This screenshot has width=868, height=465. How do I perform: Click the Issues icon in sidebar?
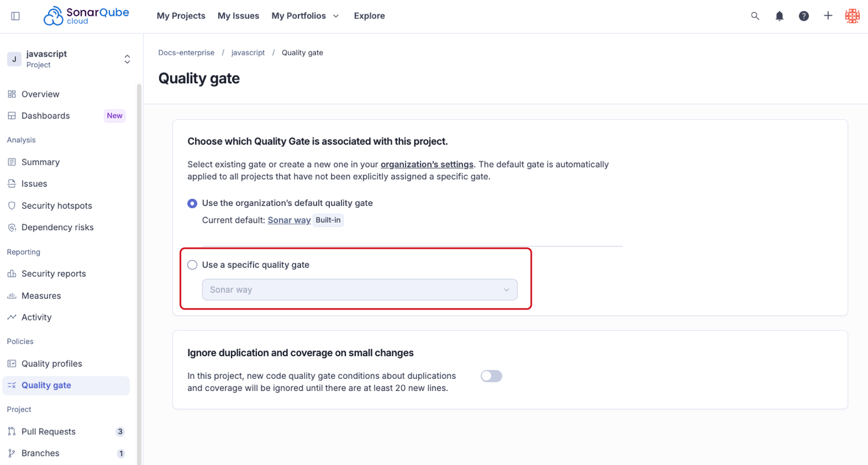(12, 184)
